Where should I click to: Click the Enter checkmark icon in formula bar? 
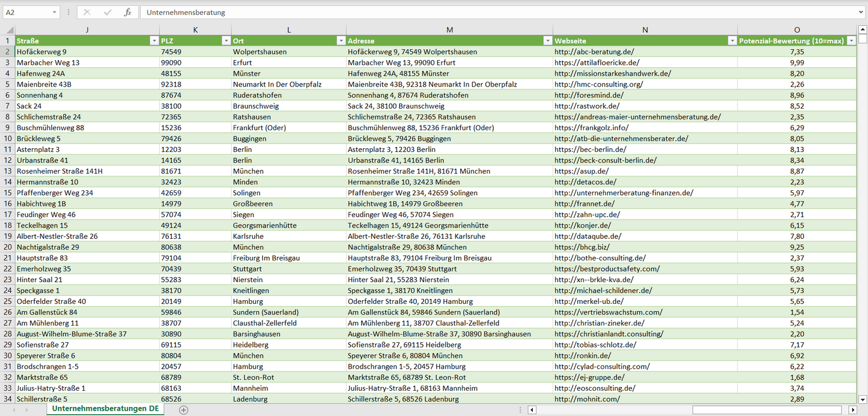108,12
